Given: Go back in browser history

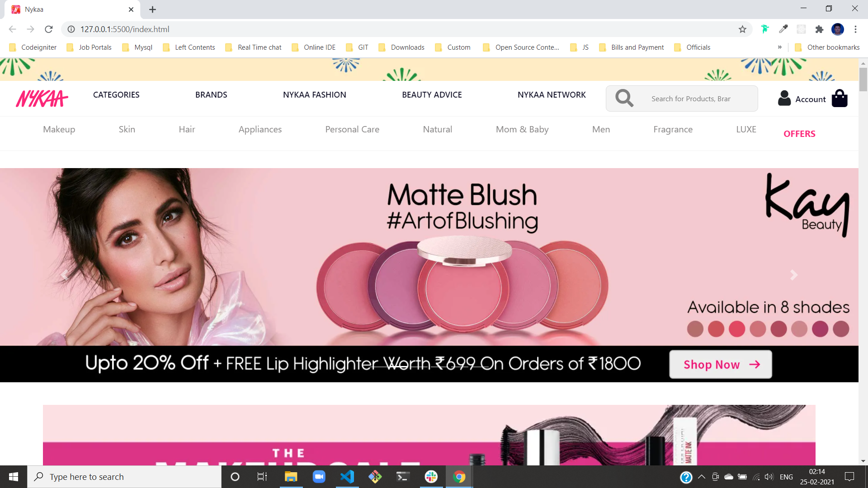Looking at the screenshot, I should pos(13,29).
